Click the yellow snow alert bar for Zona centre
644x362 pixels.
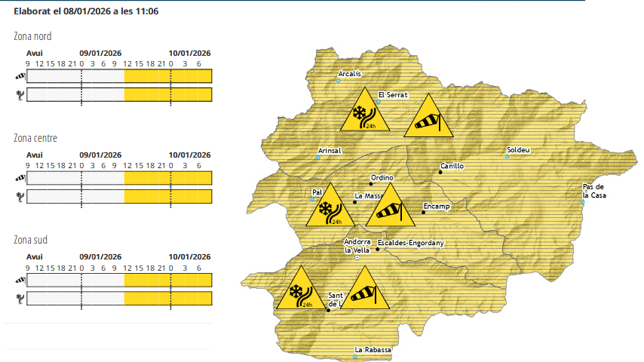(168, 197)
